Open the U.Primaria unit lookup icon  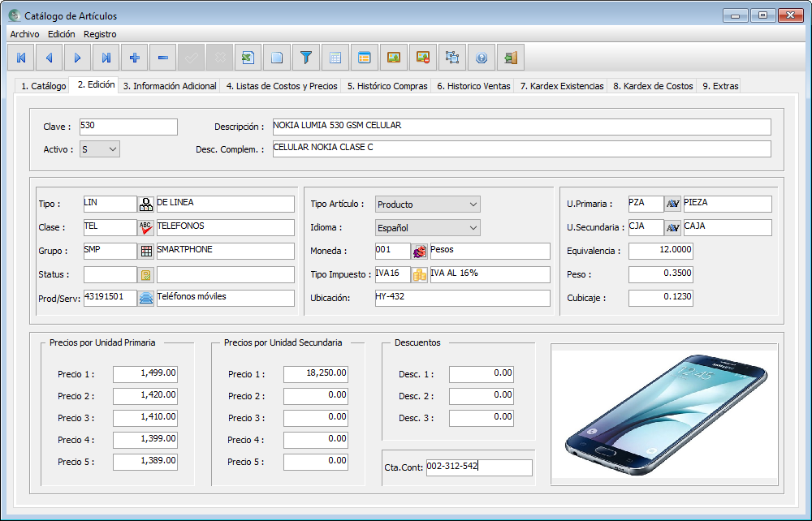click(672, 204)
